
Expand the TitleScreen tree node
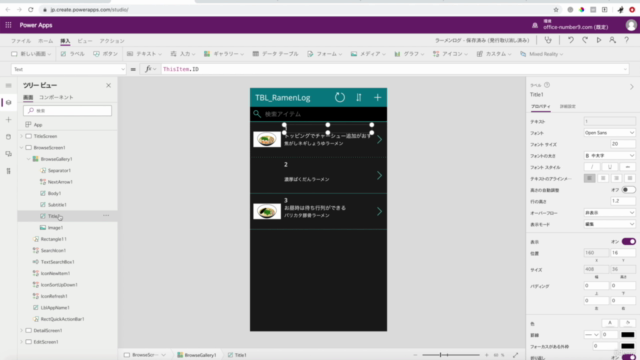tap(22, 136)
